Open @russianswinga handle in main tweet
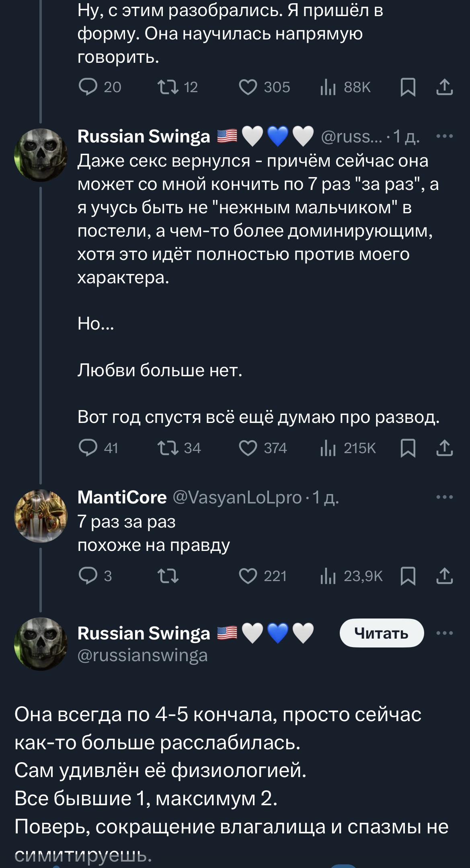 [142, 656]
